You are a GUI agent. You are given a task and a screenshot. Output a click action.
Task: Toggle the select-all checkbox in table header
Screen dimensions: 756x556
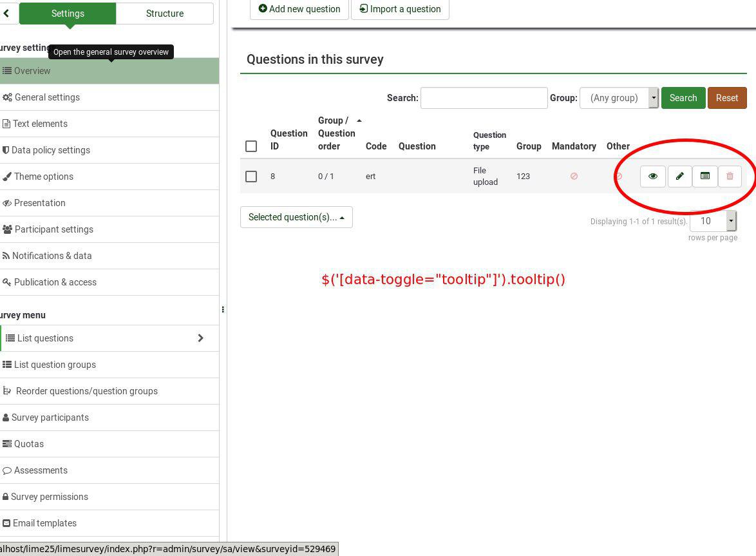point(251,146)
